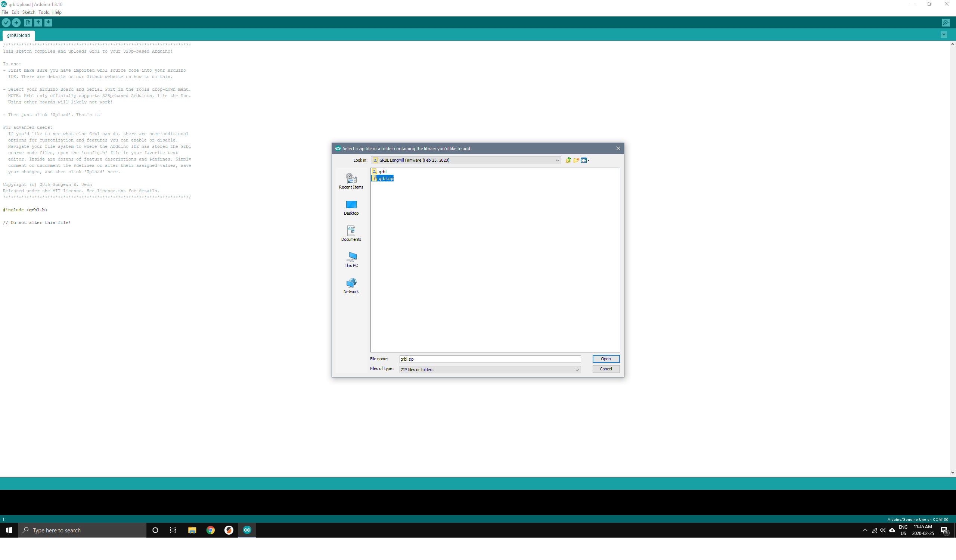Show hidden system tray icons chevron
Screen dimensions: 956x560
pos(865,531)
